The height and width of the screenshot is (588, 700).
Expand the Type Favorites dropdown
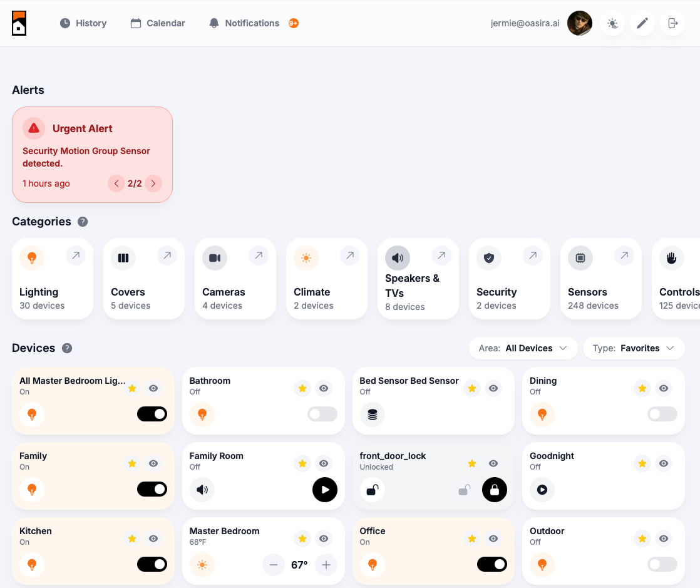633,348
